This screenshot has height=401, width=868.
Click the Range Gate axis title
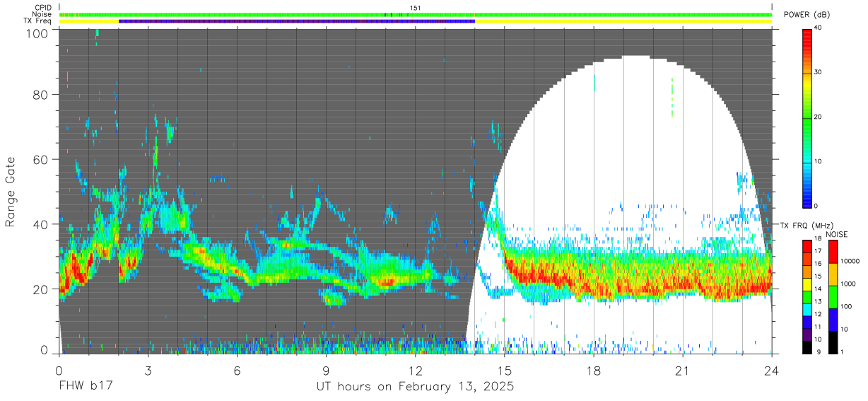(11, 191)
